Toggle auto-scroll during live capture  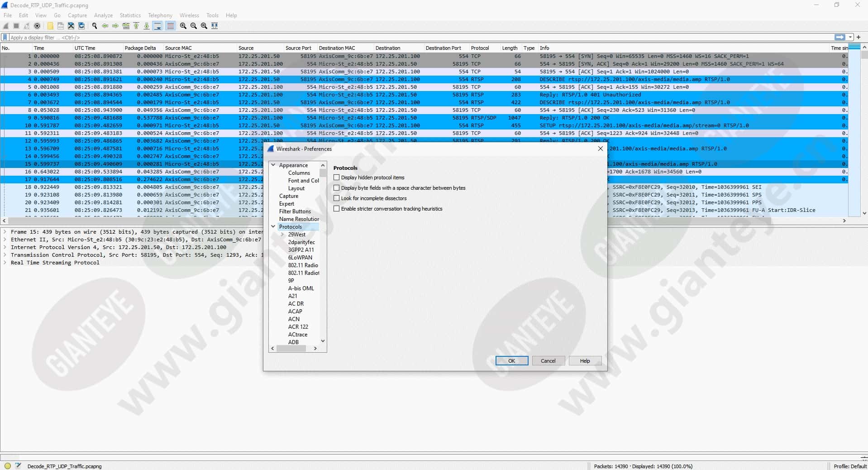pyautogui.click(x=157, y=26)
